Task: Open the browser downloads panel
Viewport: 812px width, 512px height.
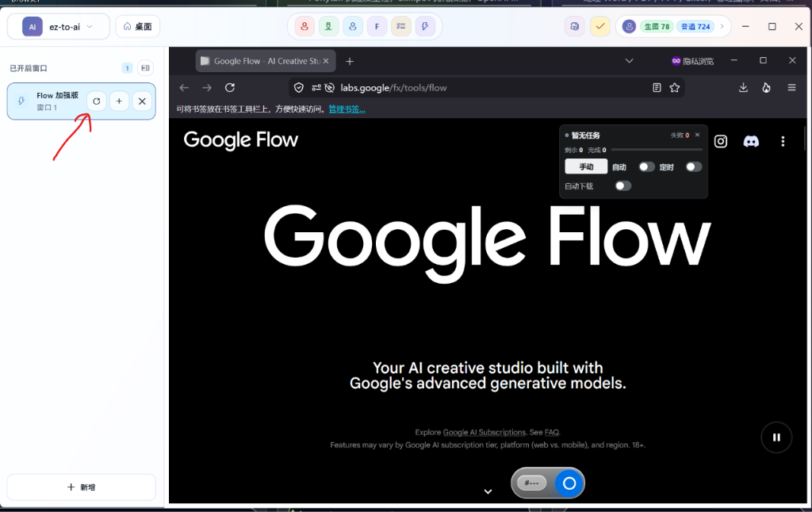Action: (743, 87)
